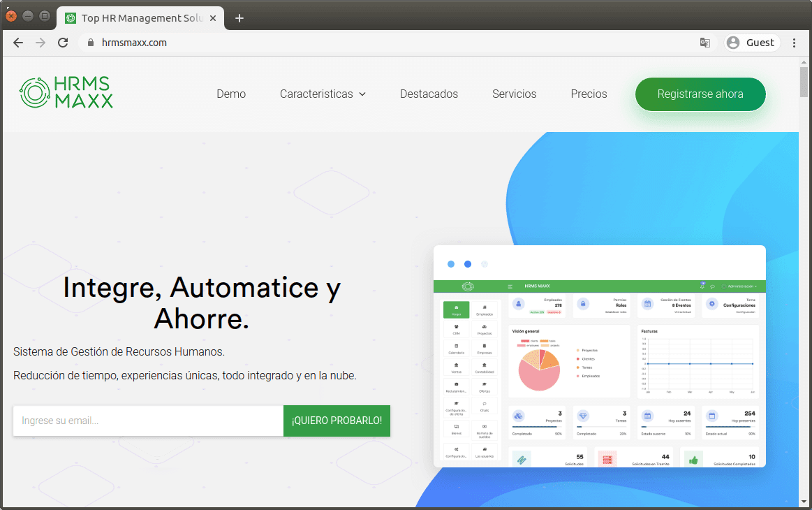Open the Translate page icon
This screenshot has height=510, width=812.
[x=704, y=43]
